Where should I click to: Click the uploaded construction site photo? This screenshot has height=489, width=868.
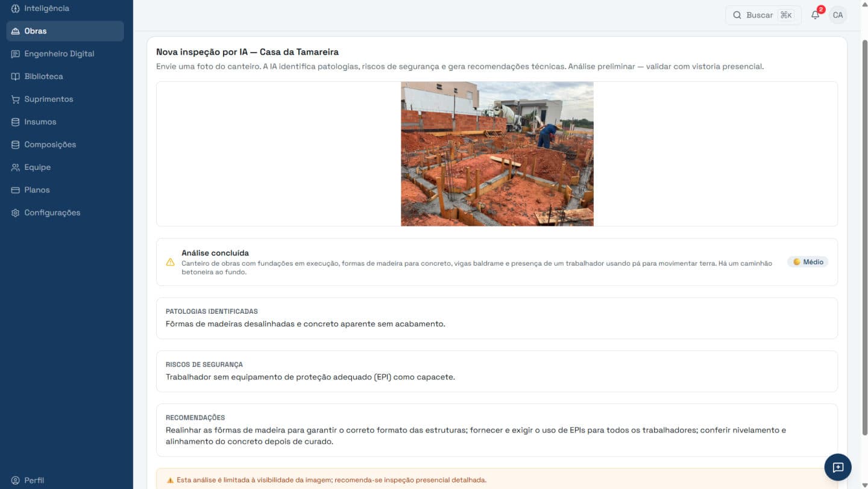tap(497, 154)
